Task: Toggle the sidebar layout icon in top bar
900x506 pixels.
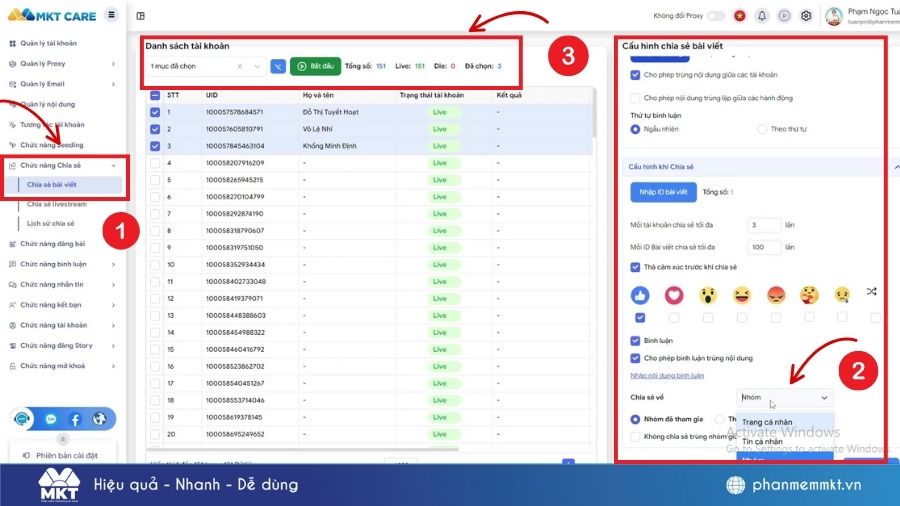Action: (141, 16)
